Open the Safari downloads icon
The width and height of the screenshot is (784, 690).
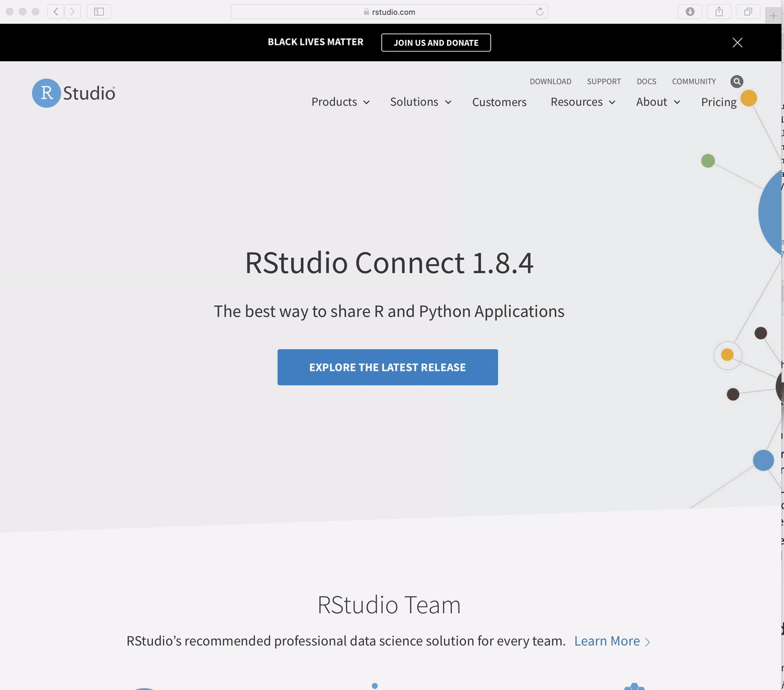[690, 12]
